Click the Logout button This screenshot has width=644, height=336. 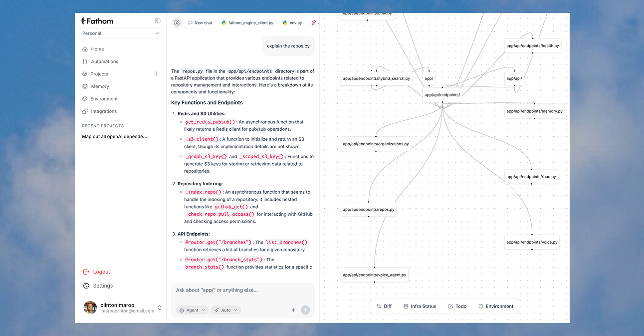[x=101, y=272]
